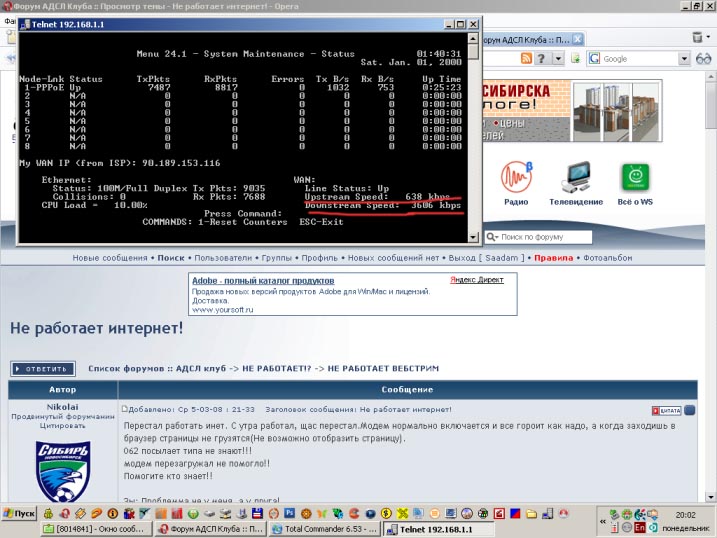Click the language indicator En in tray
The height and width of the screenshot is (538, 717).
click(x=641, y=528)
